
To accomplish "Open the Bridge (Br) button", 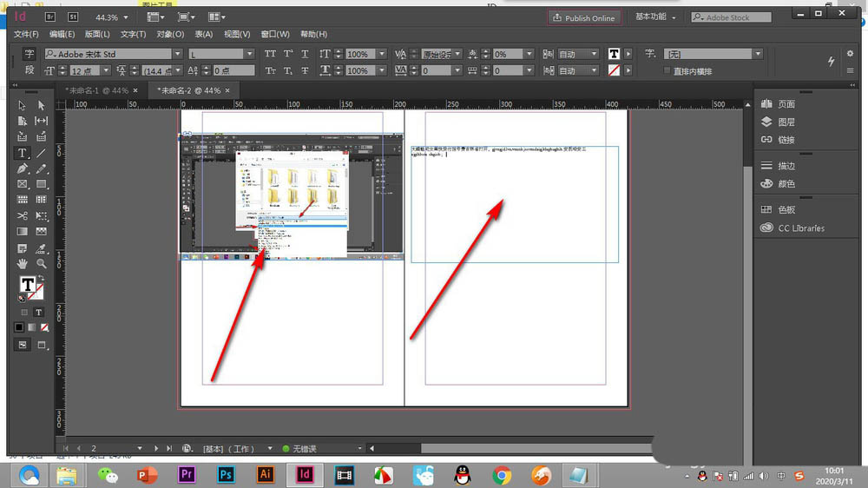I will coord(50,17).
